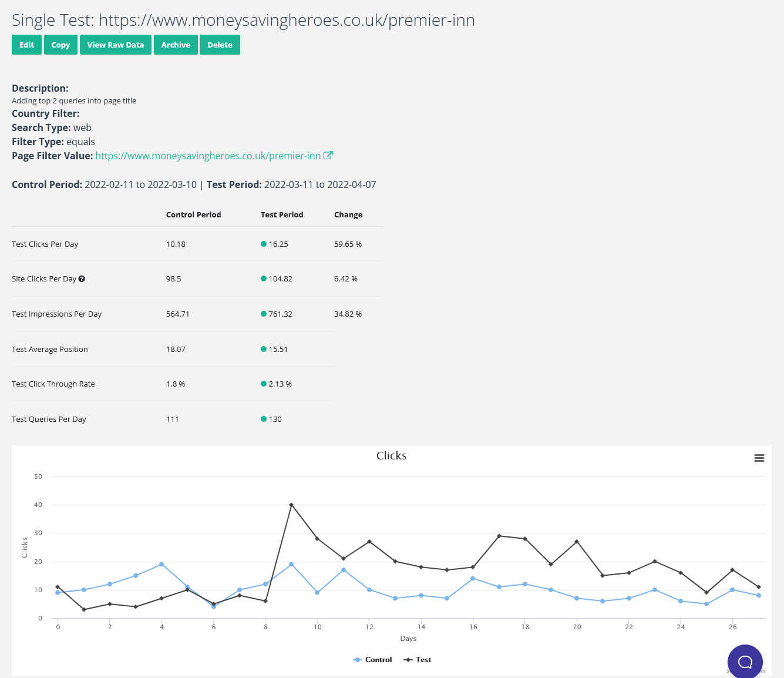Select the 34.82 % change value

[348, 314]
